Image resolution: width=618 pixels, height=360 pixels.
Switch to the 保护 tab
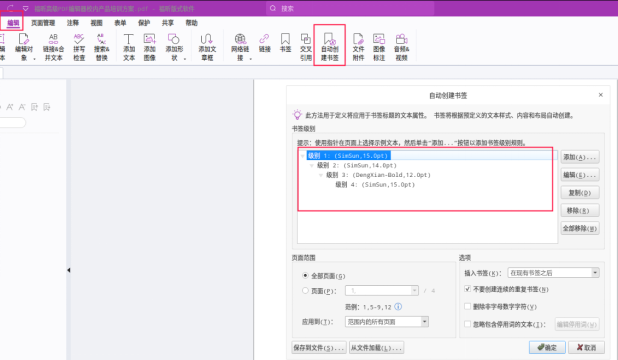pos(144,23)
